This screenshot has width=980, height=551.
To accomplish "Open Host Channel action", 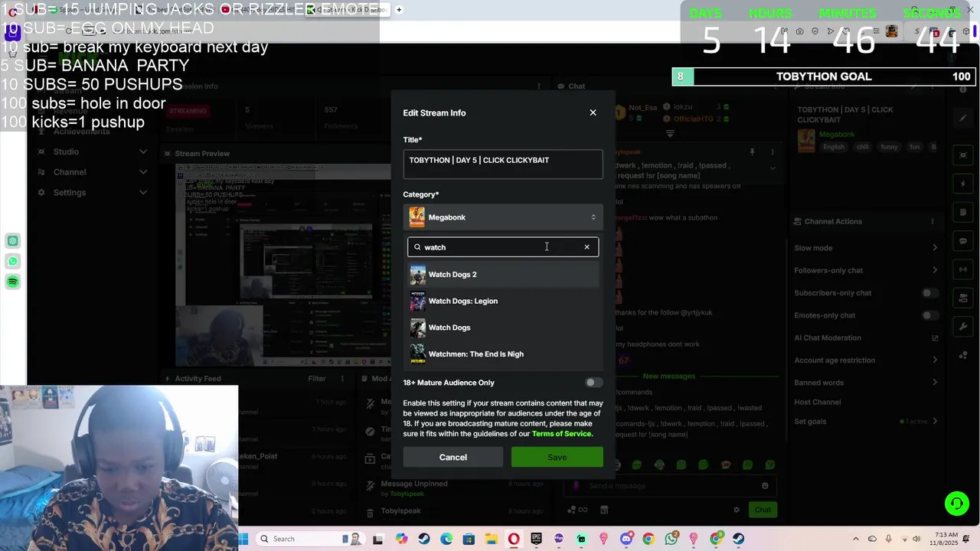I will coord(817,402).
